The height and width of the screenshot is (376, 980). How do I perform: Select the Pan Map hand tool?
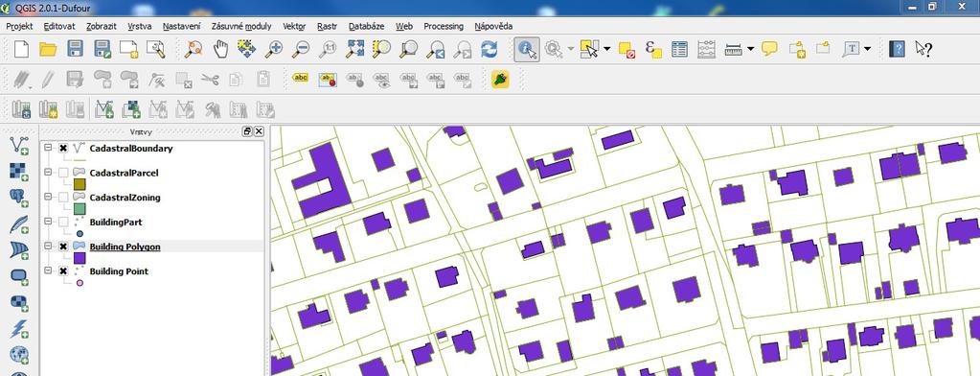[x=220, y=49]
